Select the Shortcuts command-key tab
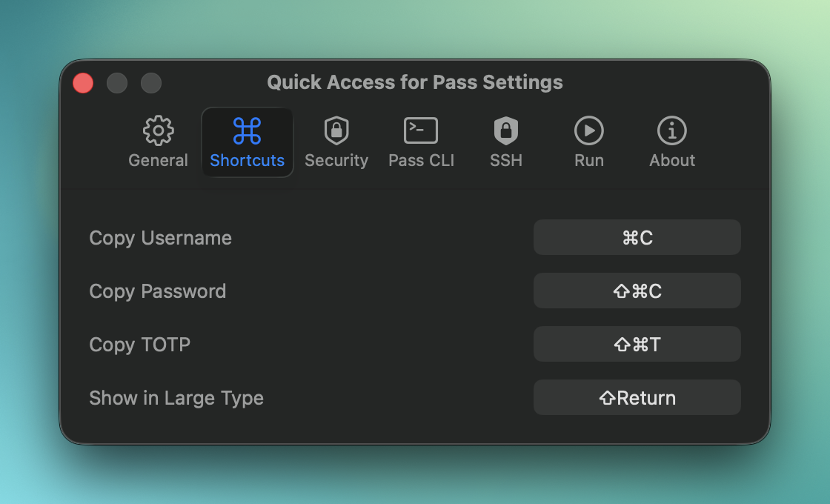 point(248,142)
